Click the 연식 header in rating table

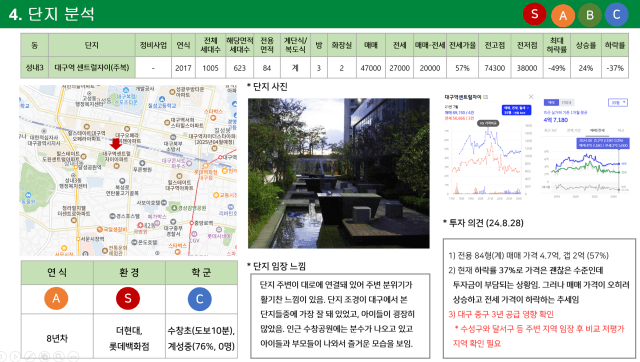57,272
